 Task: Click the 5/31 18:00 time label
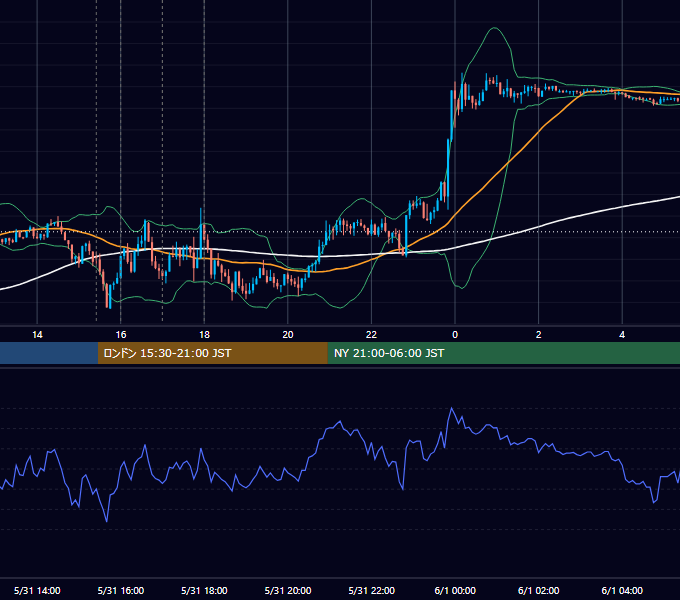pos(204,590)
